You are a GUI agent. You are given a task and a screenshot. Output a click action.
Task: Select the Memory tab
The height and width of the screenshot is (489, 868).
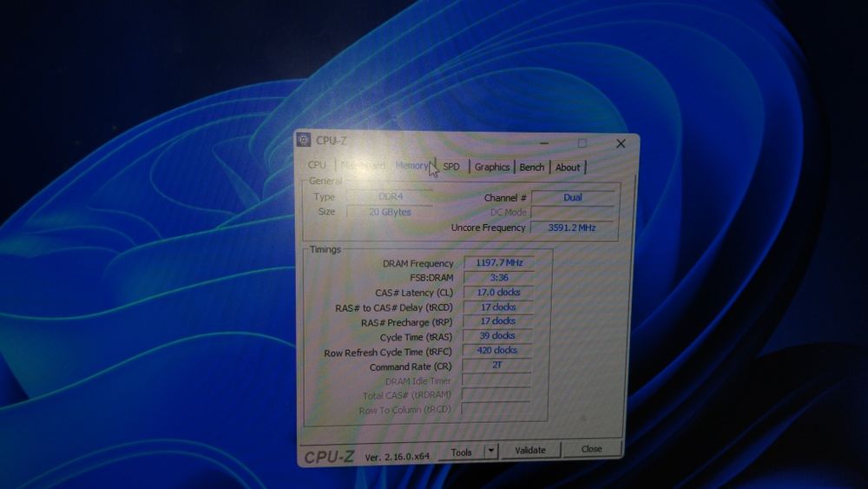(x=411, y=165)
